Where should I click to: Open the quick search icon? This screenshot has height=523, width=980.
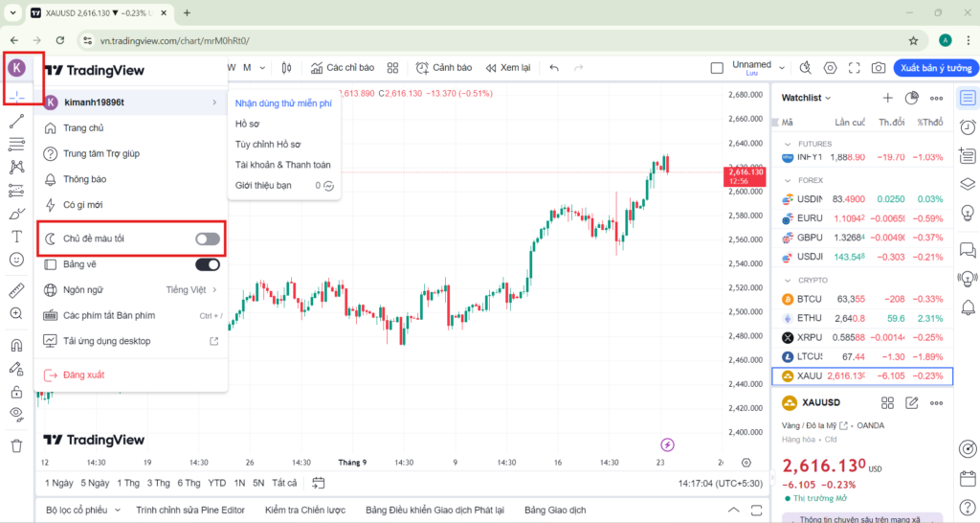coord(806,68)
